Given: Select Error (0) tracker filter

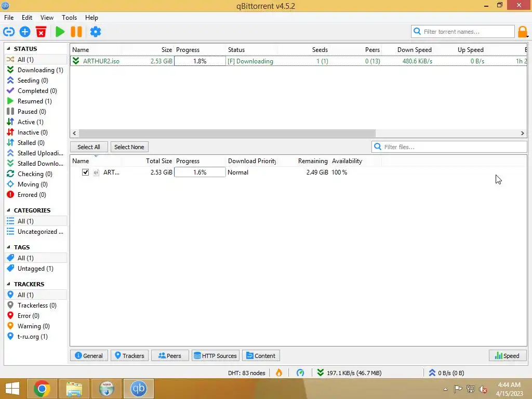Looking at the screenshot, I should click(36, 316).
